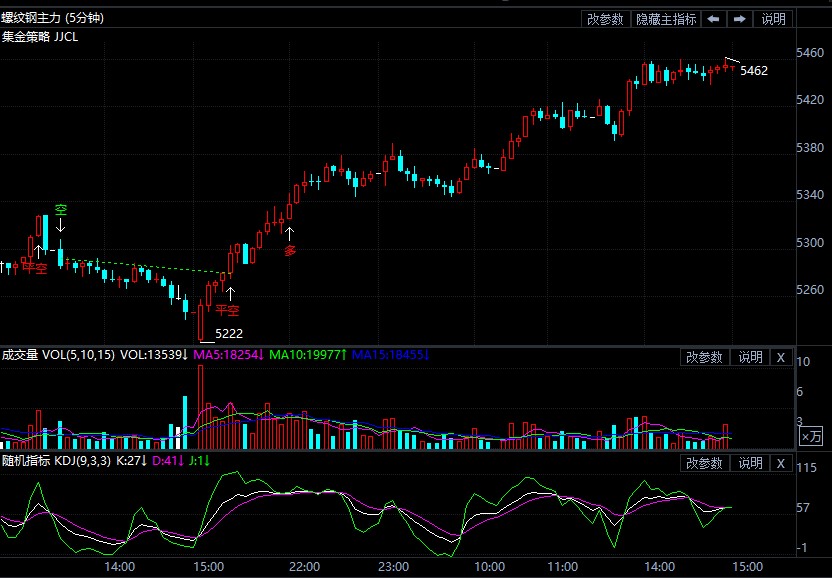Click the red 多 long signal arrow
Viewport: 832px width, 578px height.
290,251
